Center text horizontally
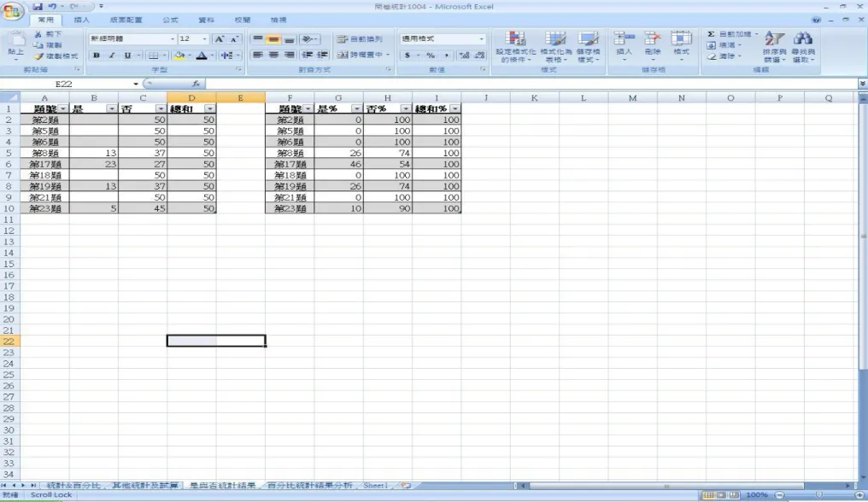The height and width of the screenshot is (502, 868). pyautogui.click(x=273, y=55)
